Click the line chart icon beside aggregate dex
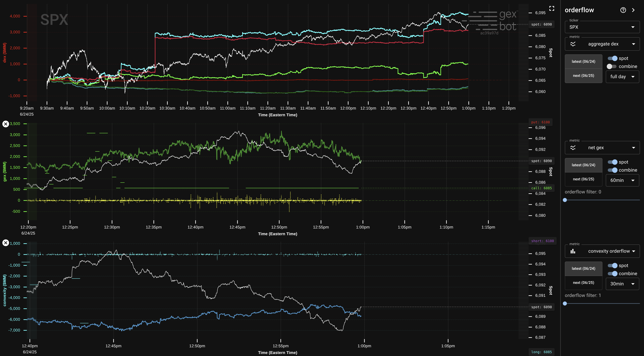This screenshot has width=644, height=356. (573, 44)
